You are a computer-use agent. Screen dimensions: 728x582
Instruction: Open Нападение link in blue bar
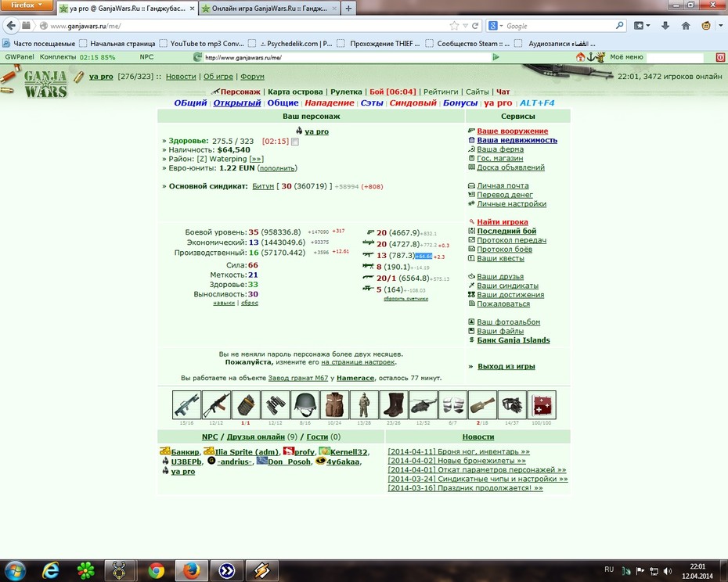point(330,103)
